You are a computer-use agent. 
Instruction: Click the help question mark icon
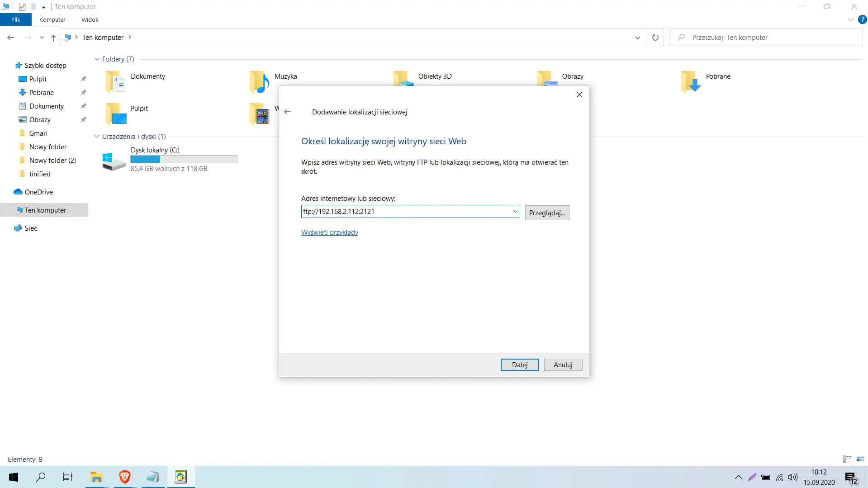coord(862,19)
